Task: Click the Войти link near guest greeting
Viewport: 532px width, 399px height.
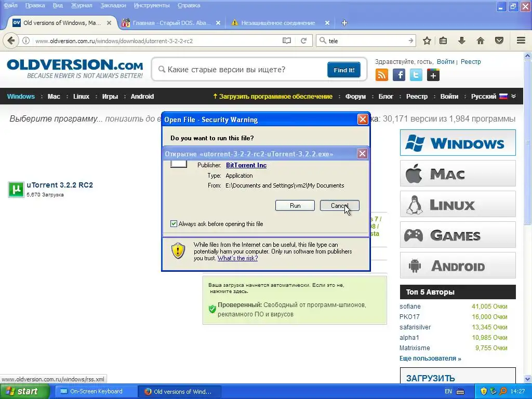Action: tap(445, 62)
